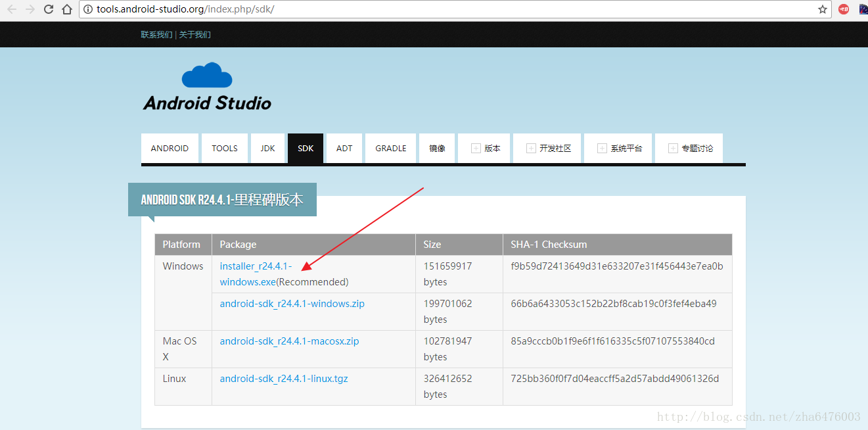Open the ANDROID navigation tab
The width and height of the screenshot is (868, 430).
point(170,148)
